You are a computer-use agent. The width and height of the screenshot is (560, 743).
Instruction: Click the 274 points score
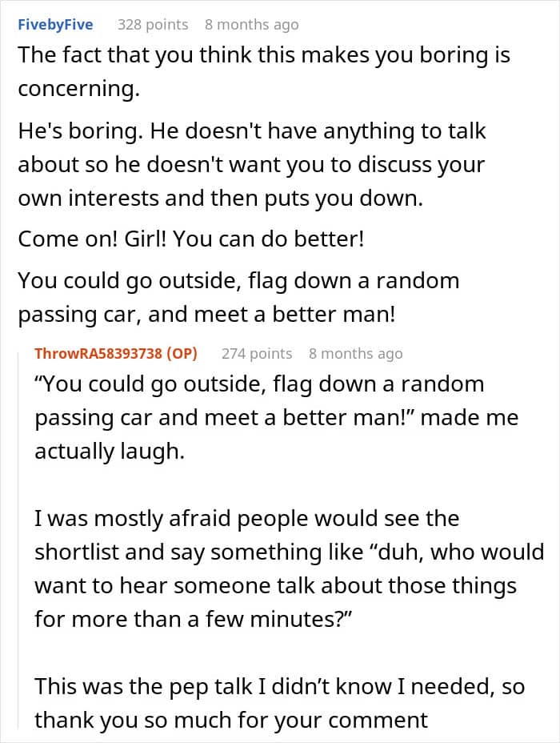[257, 354]
